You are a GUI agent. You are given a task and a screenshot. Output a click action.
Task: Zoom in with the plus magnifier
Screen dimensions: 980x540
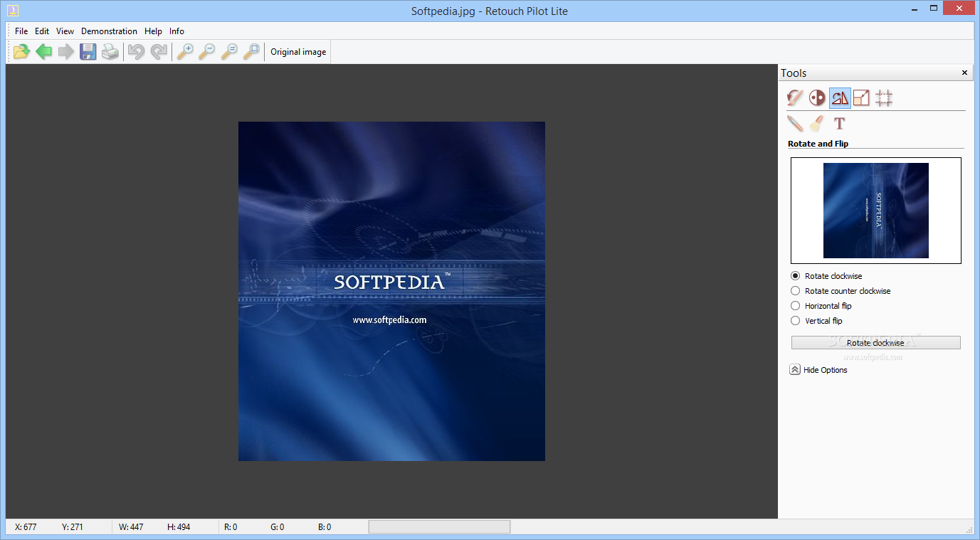coord(185,51)
